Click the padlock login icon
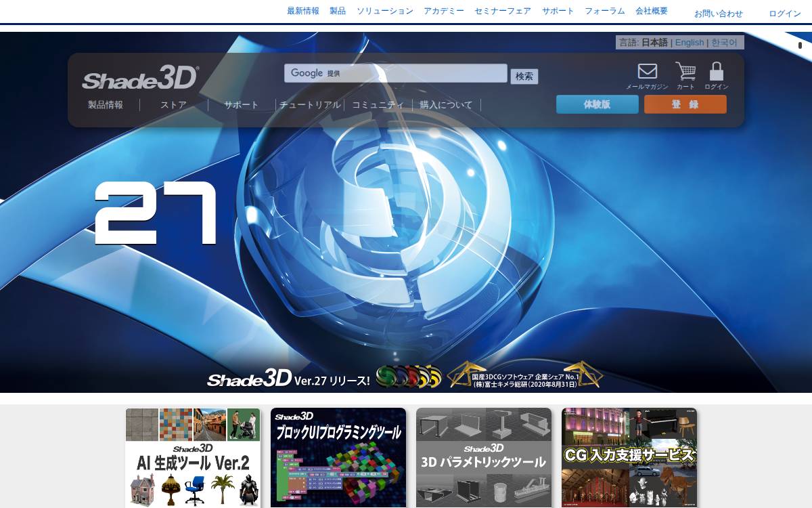This screenshot has width=812, height=508. point(717,71)
